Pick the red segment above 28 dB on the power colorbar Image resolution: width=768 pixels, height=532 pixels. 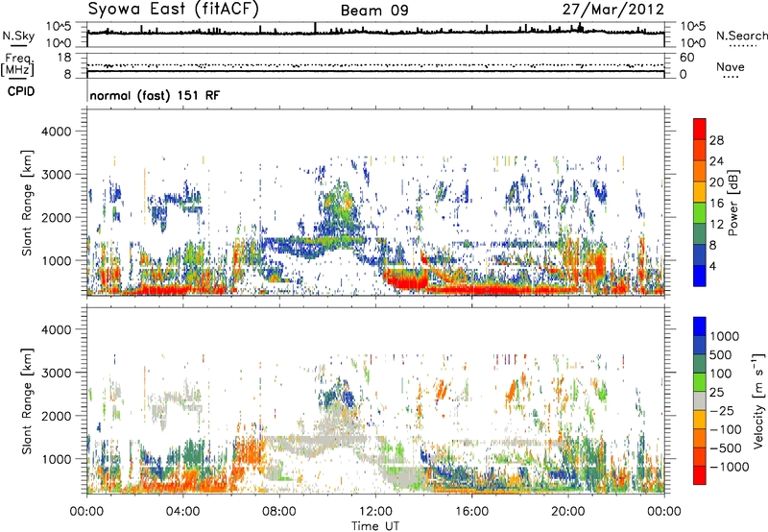point(700,129)
